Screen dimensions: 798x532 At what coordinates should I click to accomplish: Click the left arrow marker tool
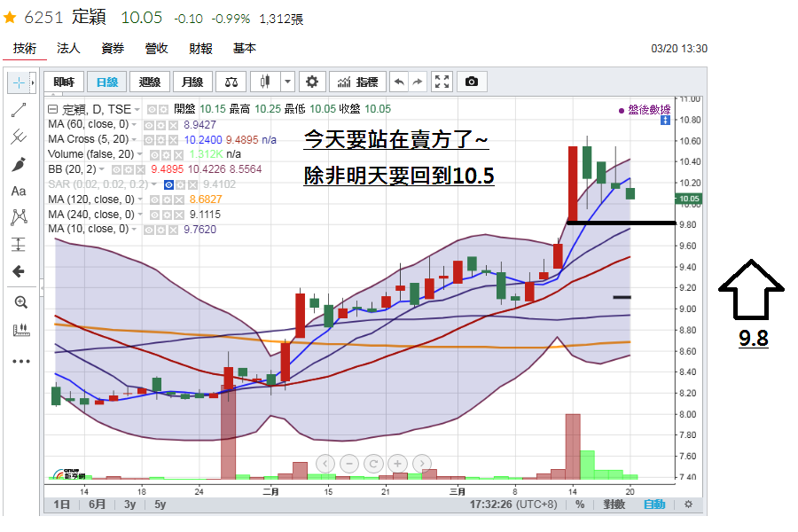[x=19, y=271]
